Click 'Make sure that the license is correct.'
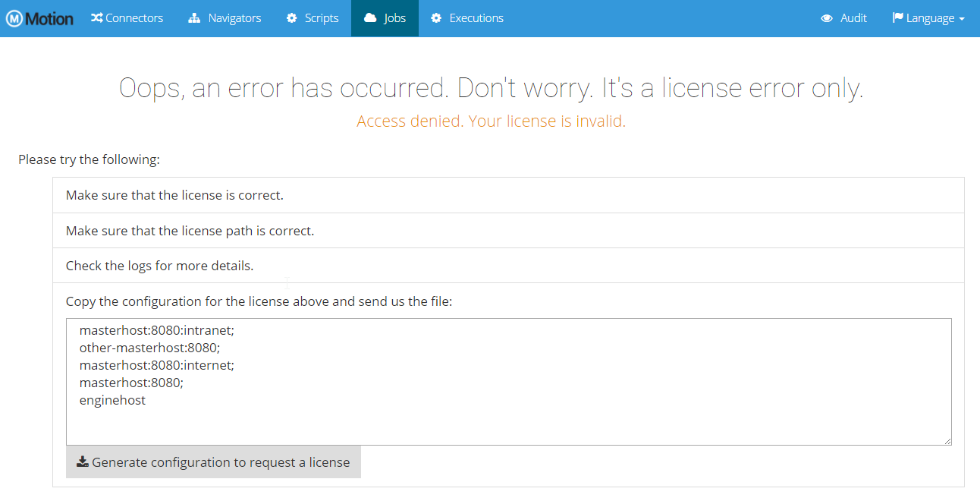Image resolution: width=980 pixels, height=501 pixels. [x=174, y=195]
